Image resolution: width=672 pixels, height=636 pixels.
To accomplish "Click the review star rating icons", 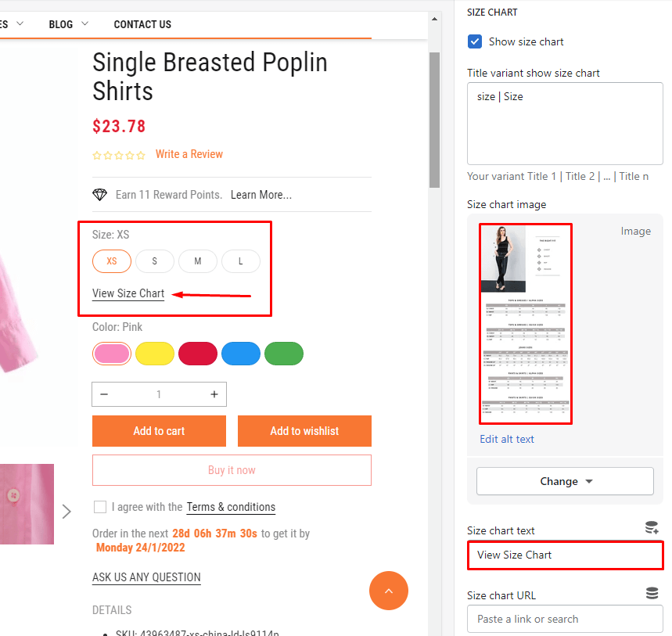I will [119, 155].
